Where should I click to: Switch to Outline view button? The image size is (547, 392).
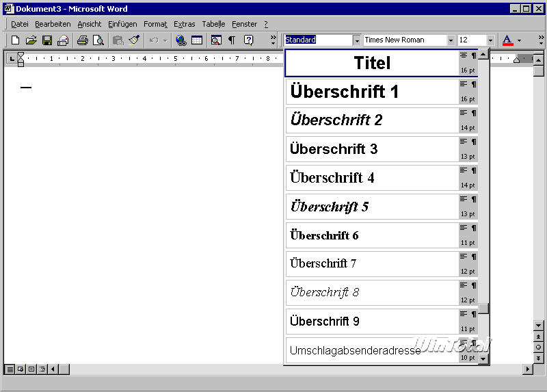click(42, 369)
